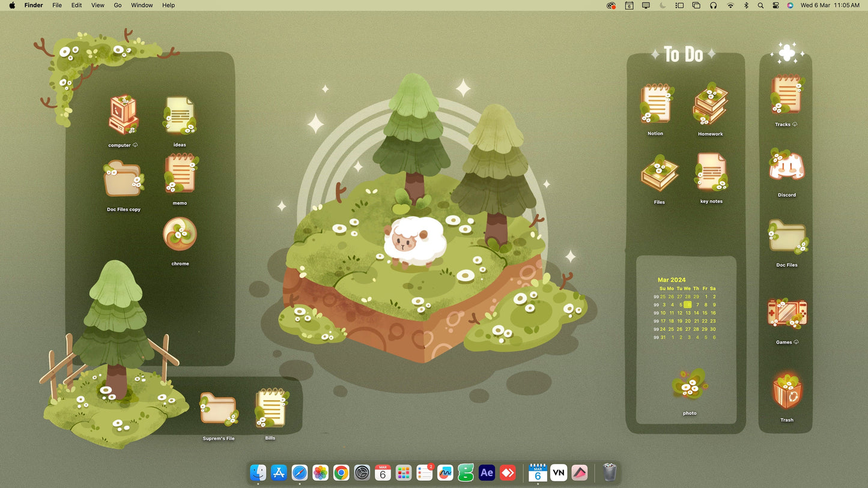Viewport: 868px width, 488px height.
Task: Expand the Apple menu
Action: coord(12,5)
